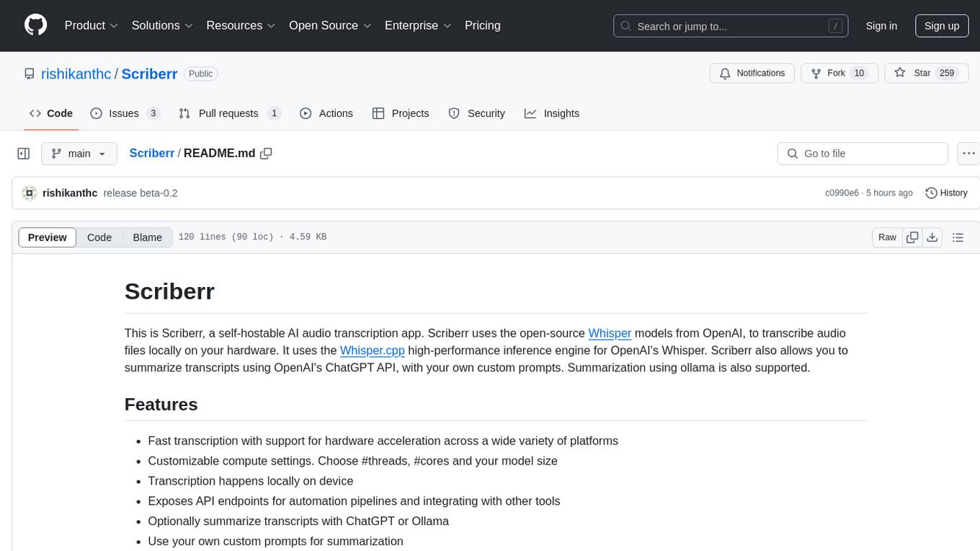This screenshot has height=551, width=980.
Task: Click the Scriberr README heading
Action: (169, 291)
